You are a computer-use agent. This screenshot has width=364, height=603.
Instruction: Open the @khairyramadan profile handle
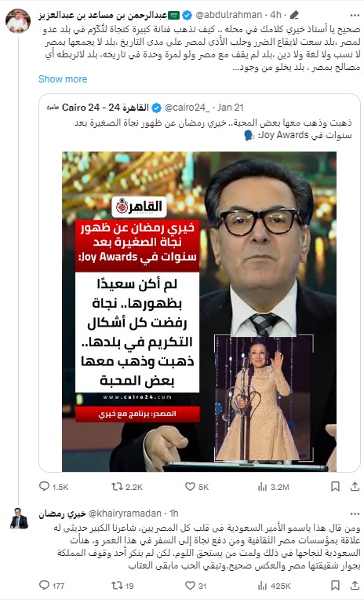tap(125, 513)
